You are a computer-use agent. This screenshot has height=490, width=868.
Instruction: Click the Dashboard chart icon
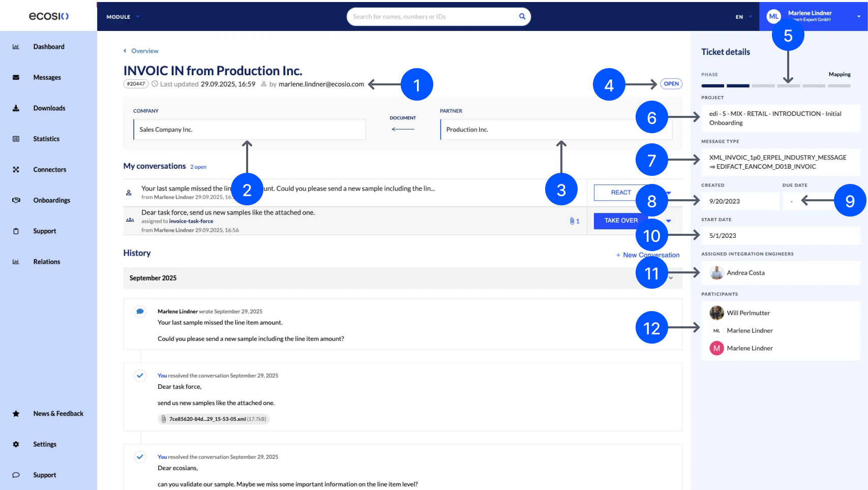16,47
